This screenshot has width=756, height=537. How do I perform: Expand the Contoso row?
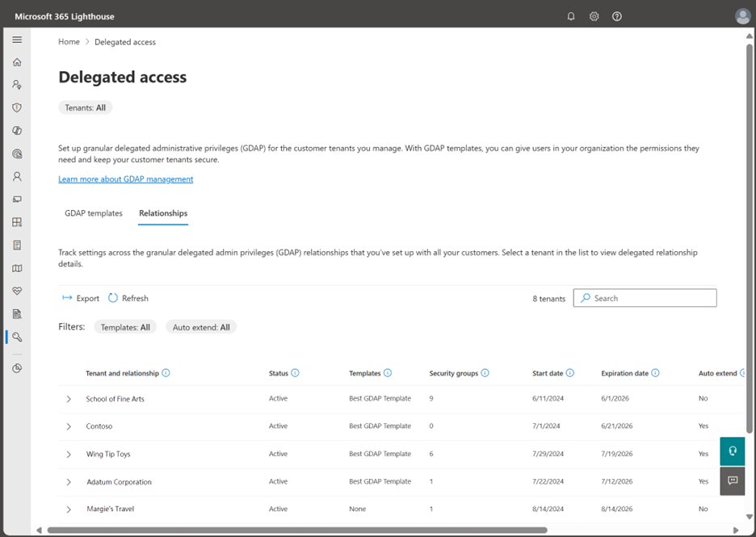[69, 426]
